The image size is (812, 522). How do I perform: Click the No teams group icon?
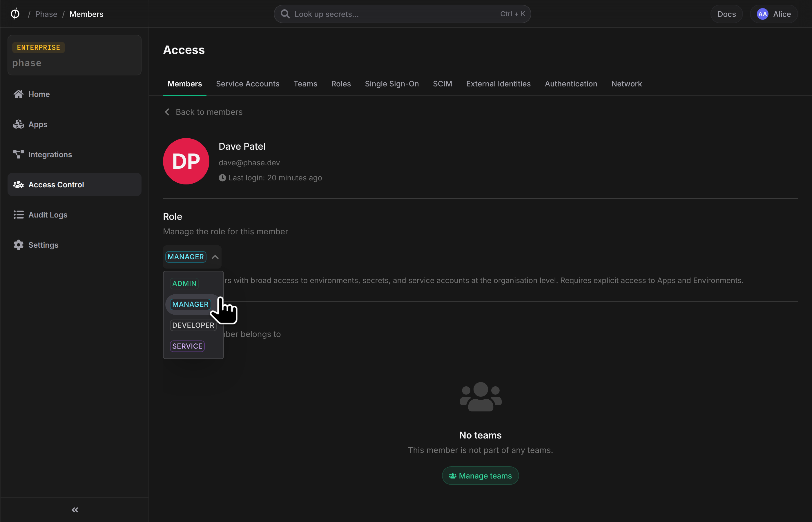pos(480,397)
